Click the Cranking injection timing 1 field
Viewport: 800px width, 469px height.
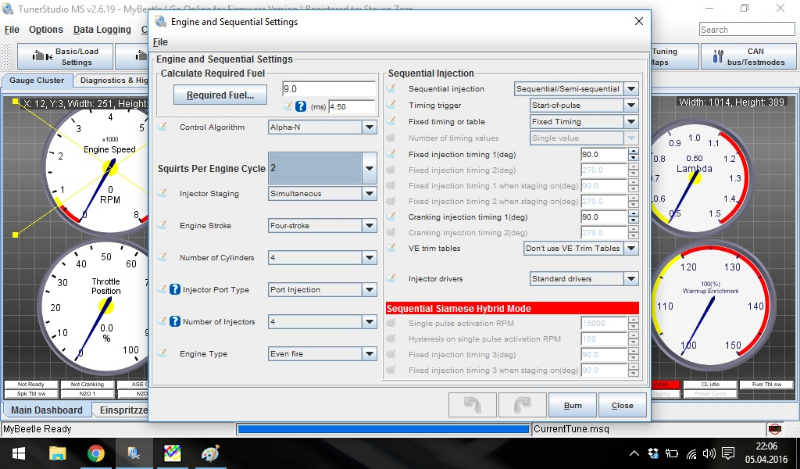point(602,217)
